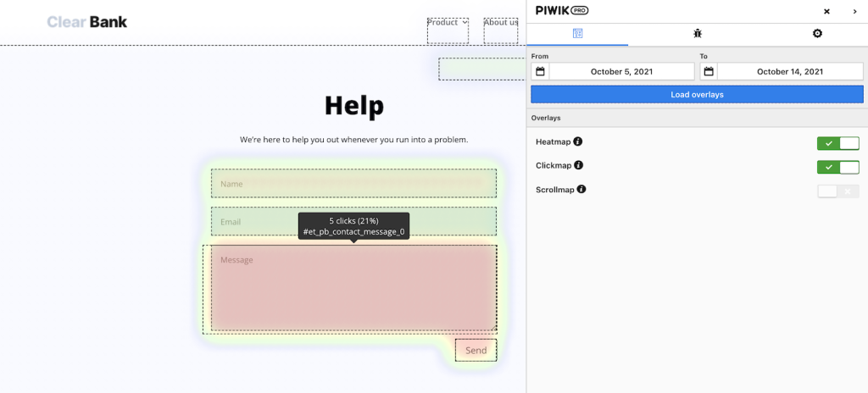Image resolution: width=868 pixels, height=393 pixels.
Task: Click the Clickmap label text
Action: pyautogui.click(x=554, y=165)
